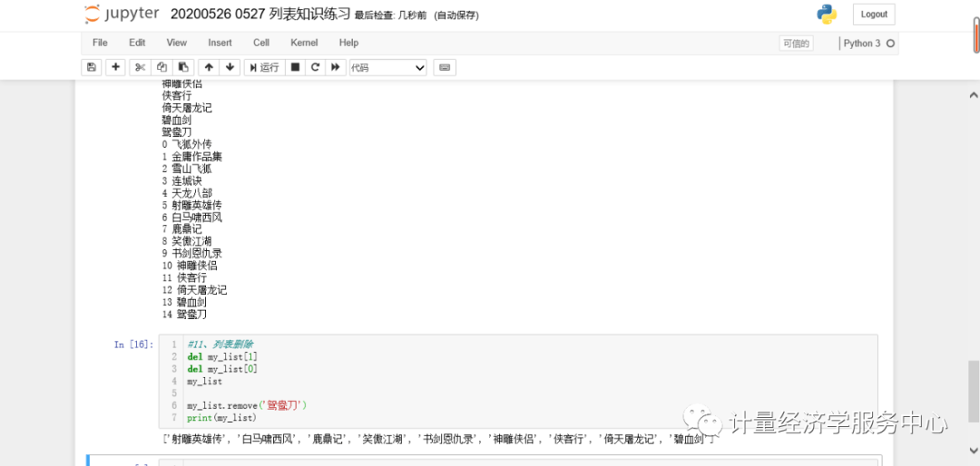980x466 pixels.
Task: Click the comment #11、列表删除
Action: 220,345
